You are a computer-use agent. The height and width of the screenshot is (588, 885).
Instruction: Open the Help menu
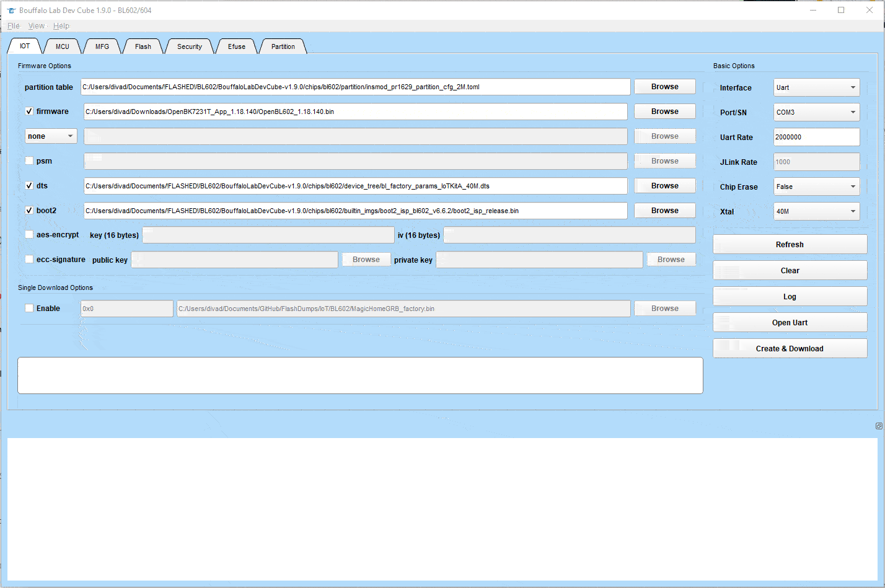[x=61, y=26]
